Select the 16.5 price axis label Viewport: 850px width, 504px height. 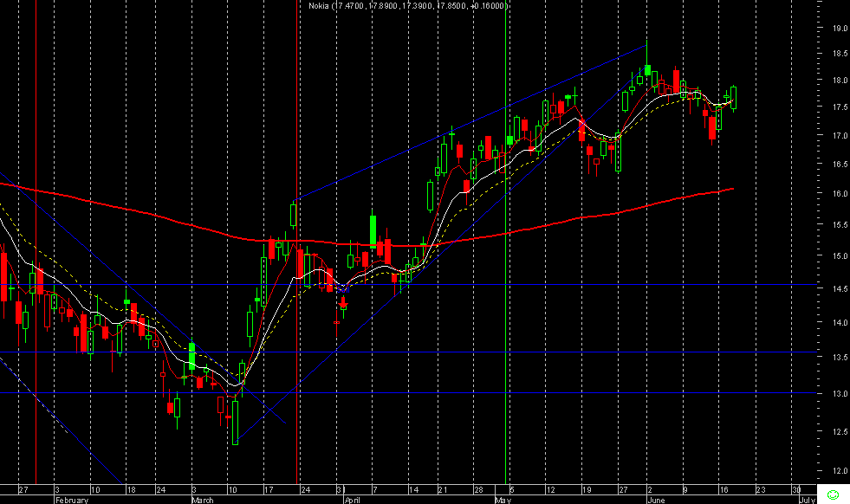[840, 165]
